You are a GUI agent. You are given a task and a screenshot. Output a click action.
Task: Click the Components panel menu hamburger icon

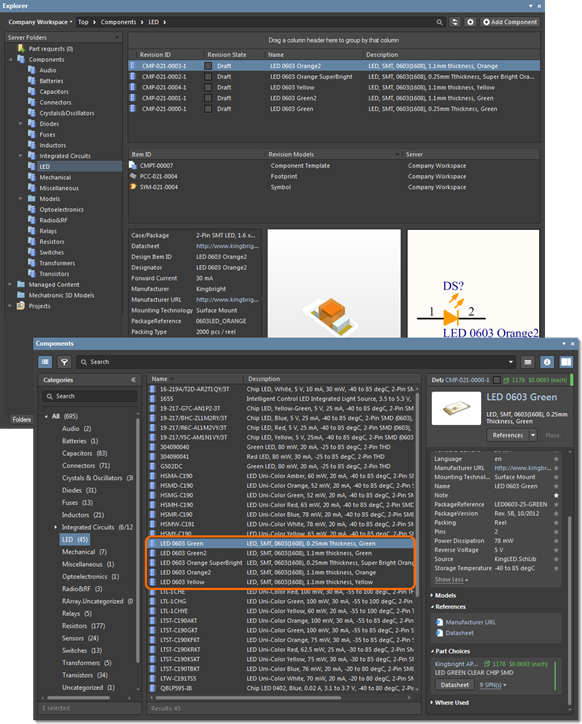click(528, 362)
